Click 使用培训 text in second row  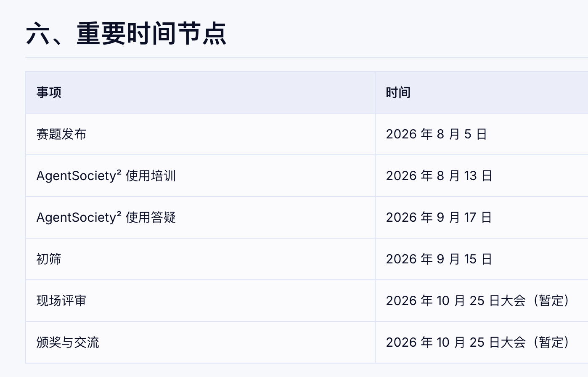point(151,176)
